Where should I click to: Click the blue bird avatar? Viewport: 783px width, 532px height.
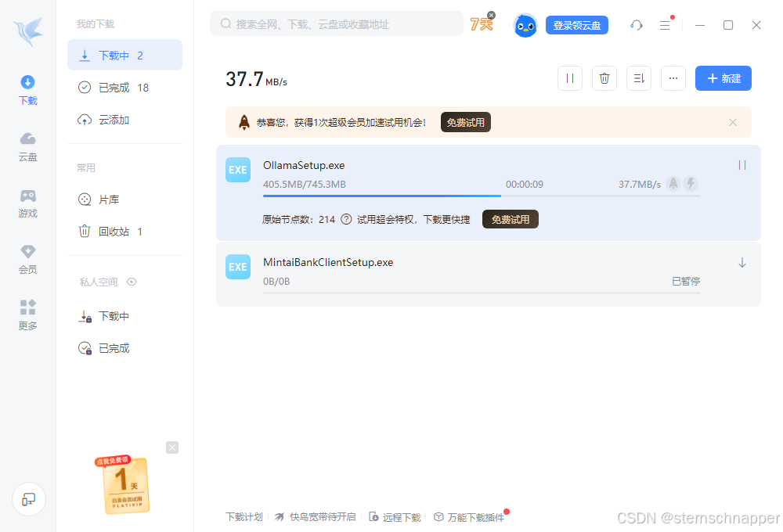[x=525, y=25]
